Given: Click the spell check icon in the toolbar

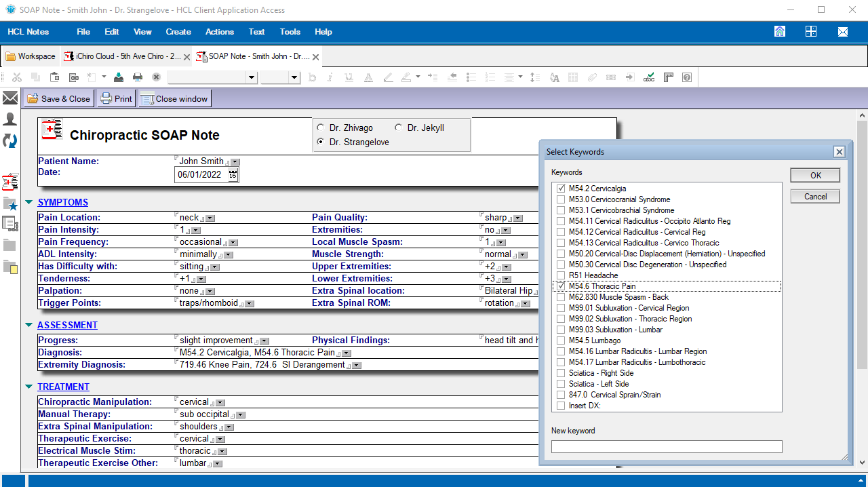Looking at the screenshot, I should click(x=649, y=77).
